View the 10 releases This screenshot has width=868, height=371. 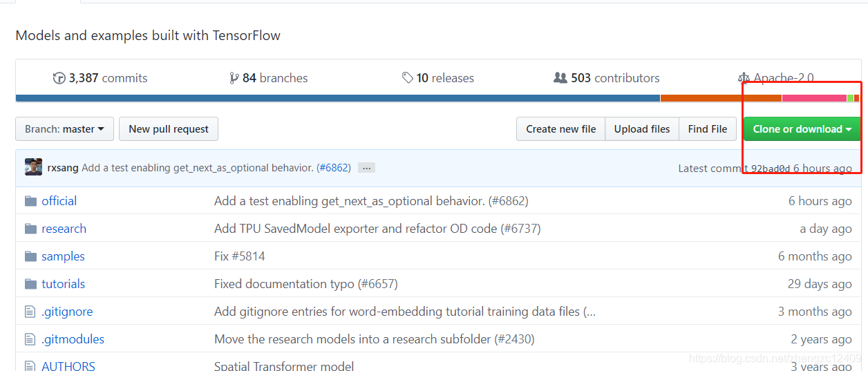[x=438, y=78]
